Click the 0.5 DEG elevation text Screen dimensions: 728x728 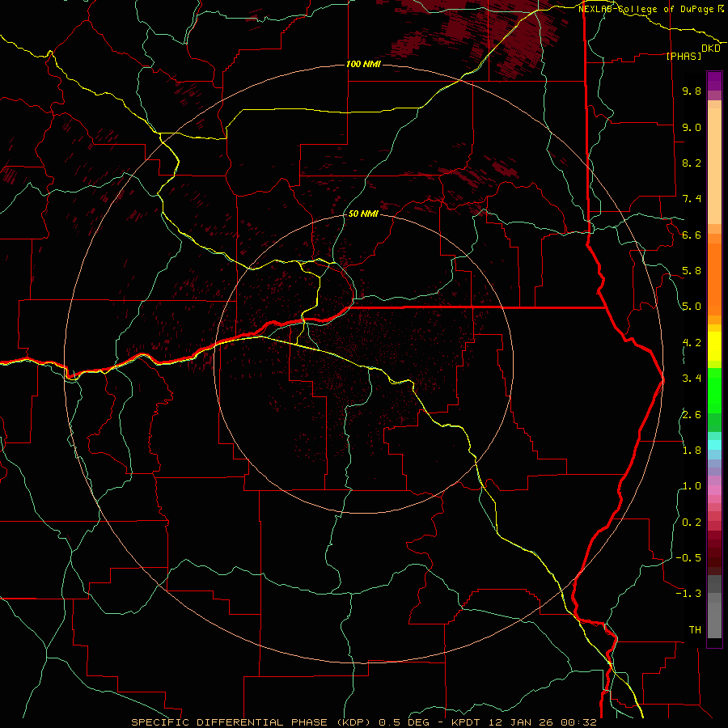404,722
